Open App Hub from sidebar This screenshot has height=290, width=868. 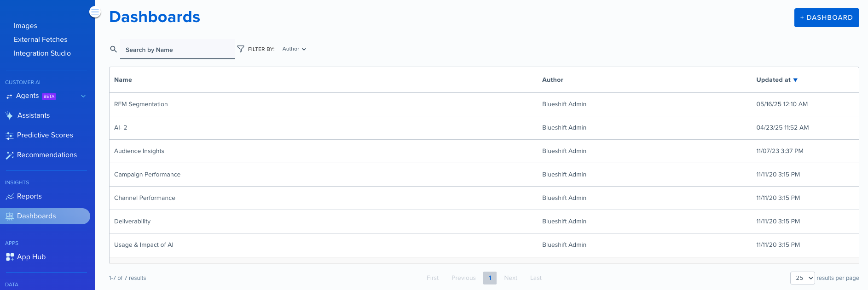pyautogui.click(x=31, y=257)
